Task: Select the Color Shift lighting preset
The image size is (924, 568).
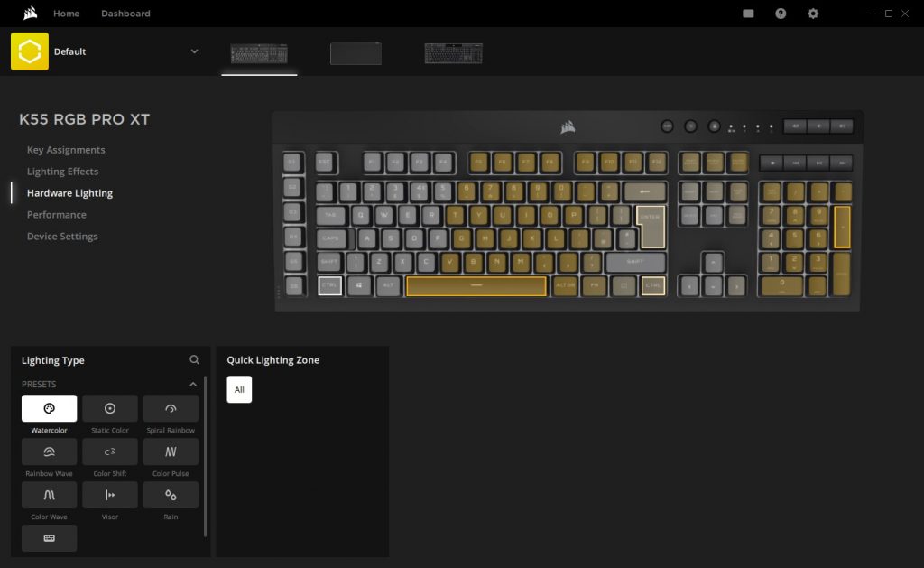Action: [x=110, y=452]
